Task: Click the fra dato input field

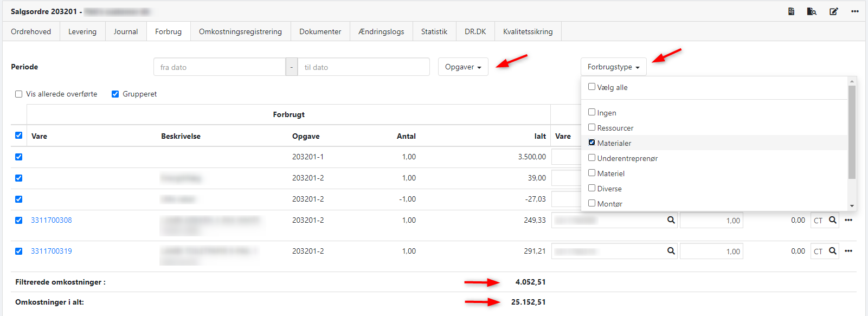Action: point(220,67)
